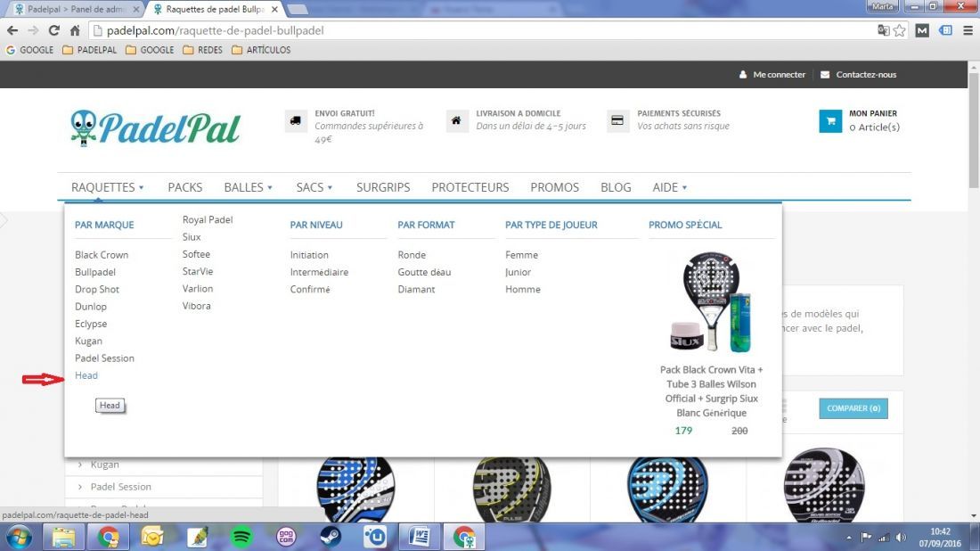Image resolution: width=980 pixels, height=551 pixels.
Task: Choose Initiation level link
Action: 309,255
